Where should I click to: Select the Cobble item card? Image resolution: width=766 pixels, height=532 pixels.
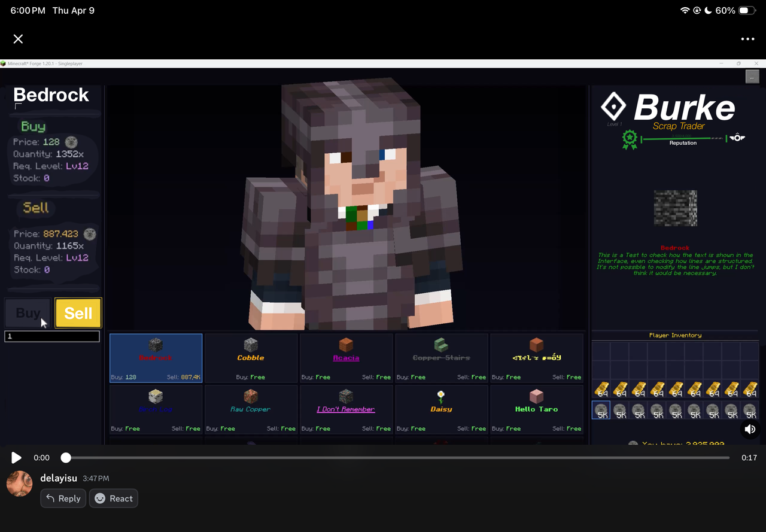click(x=251, y=358)
